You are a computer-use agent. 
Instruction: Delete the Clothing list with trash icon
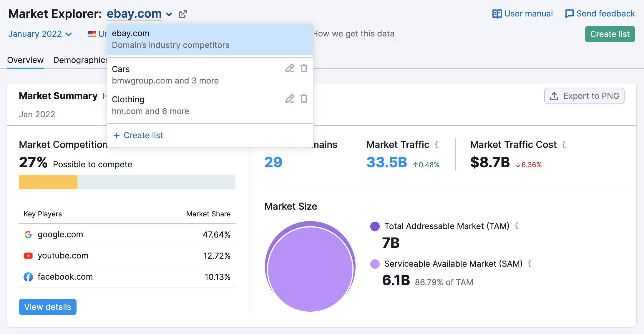(304, 98)
